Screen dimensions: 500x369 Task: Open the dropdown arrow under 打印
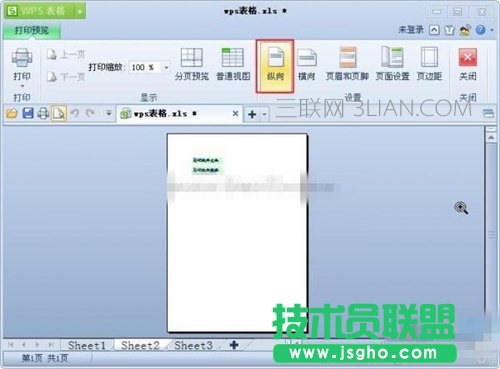[x=22, y=86]
